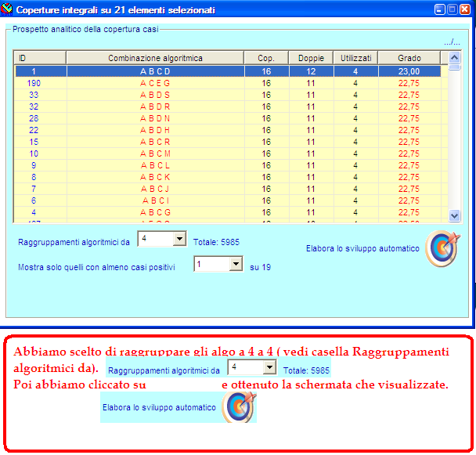The image size is (476, 455).
Task: Open casi positivi dropdown showing 1
Action: [236, 264]
